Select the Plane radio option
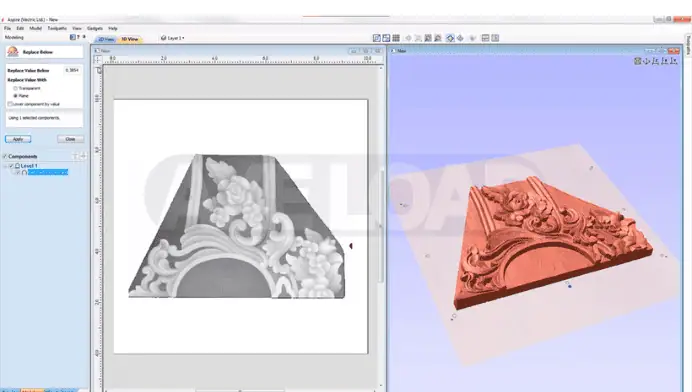Image resolution: width=692 pixels, height=392 pixels. (x=15, y=95)
